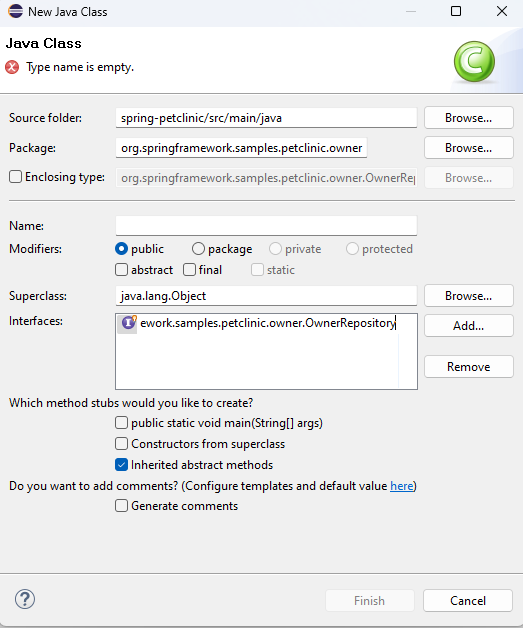Image resolution: width=523 pixels, height=628 pixels.
Task: Browse for the Superclass
Action: pos(469,296)
